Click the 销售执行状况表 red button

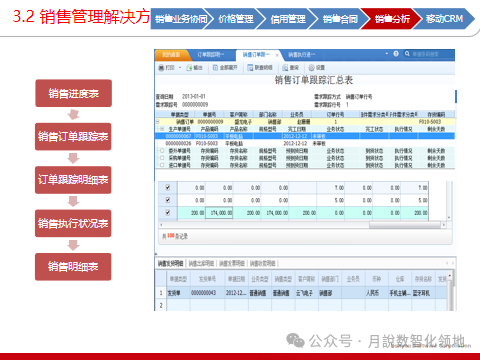73,223
